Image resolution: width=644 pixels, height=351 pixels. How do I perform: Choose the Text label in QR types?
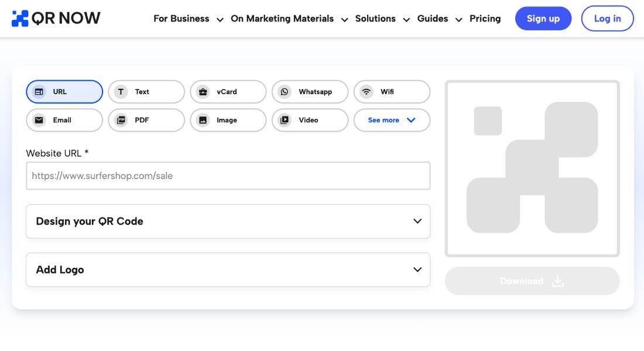142,91
